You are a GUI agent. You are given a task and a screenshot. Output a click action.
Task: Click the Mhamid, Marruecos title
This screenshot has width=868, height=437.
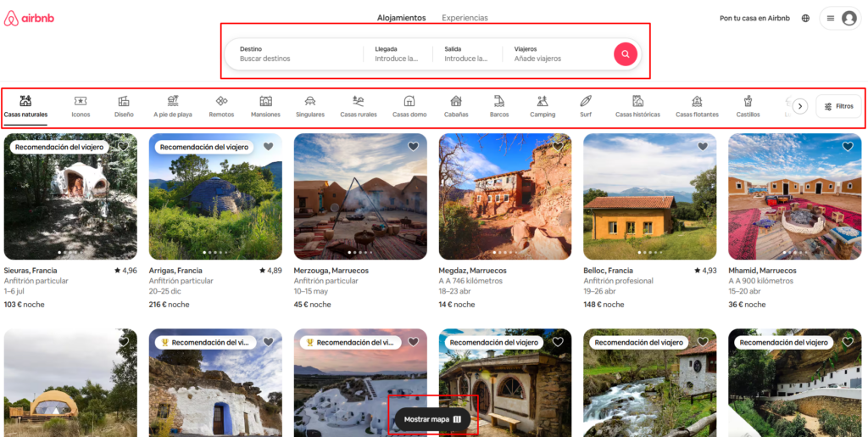[x=762, y=271]
